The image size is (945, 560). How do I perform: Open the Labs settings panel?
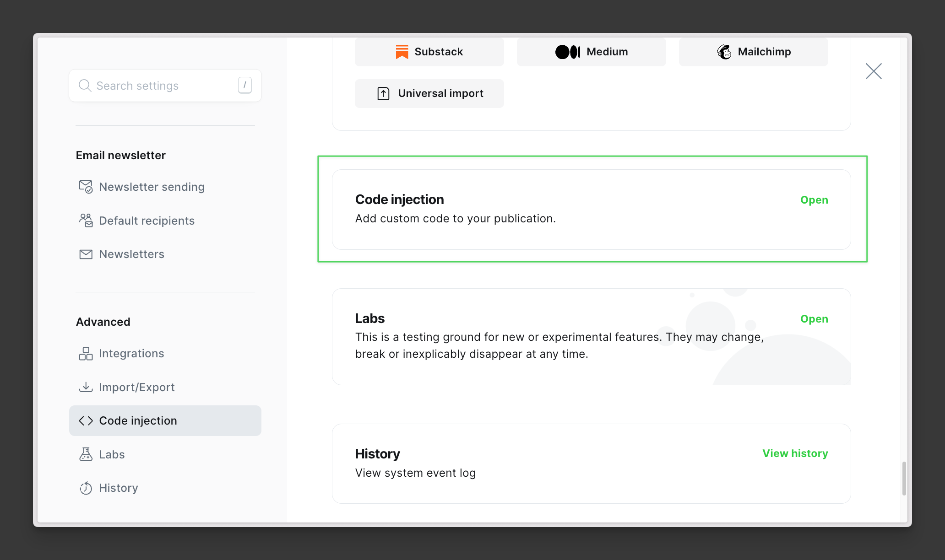point(814,318)
